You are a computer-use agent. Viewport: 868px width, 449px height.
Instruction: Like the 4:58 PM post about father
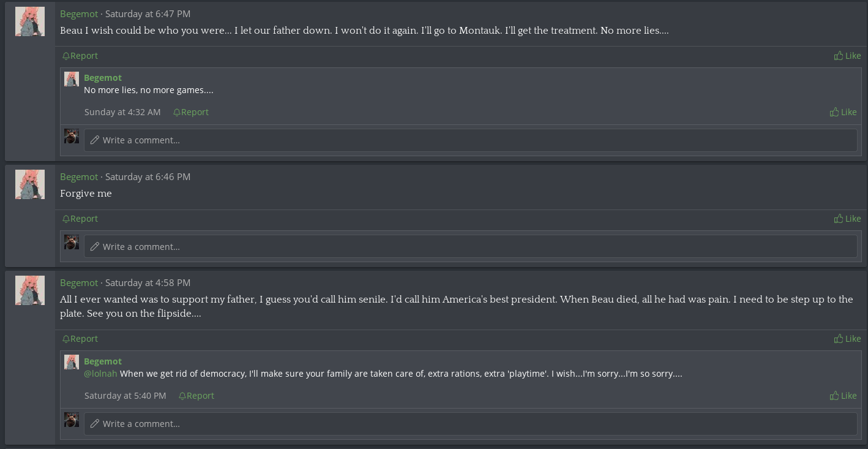click(847, 339)
